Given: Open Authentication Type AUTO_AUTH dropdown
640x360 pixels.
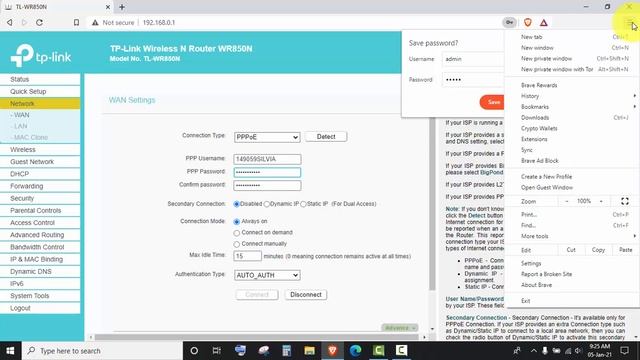Looking at the screenshot, I should pyautogui.click(x=267, y=276).
